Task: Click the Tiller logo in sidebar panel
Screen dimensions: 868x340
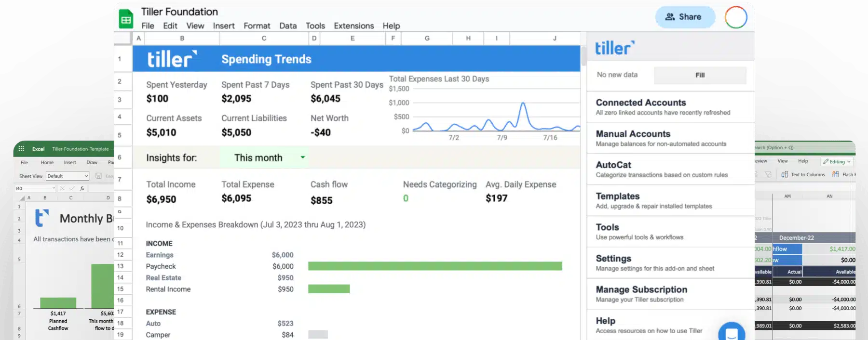Action: tap(614, 48)
